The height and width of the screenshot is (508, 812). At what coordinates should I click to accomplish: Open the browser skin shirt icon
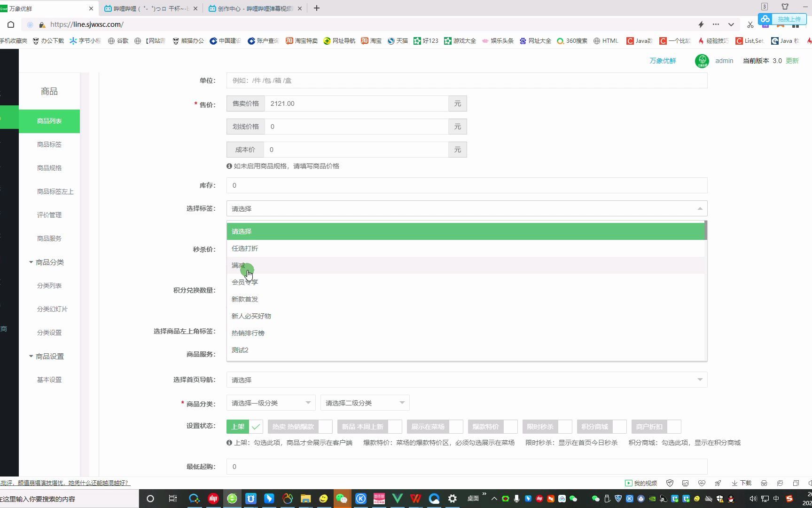(785, 7)
